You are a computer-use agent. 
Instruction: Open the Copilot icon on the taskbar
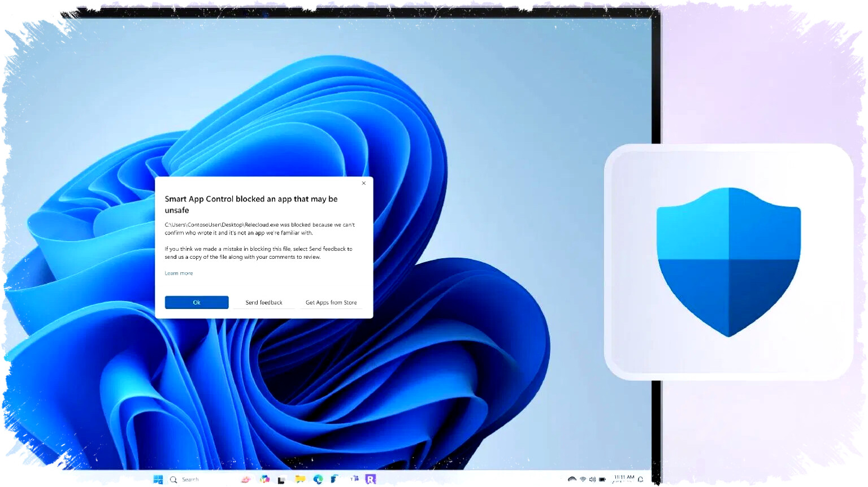264,479
